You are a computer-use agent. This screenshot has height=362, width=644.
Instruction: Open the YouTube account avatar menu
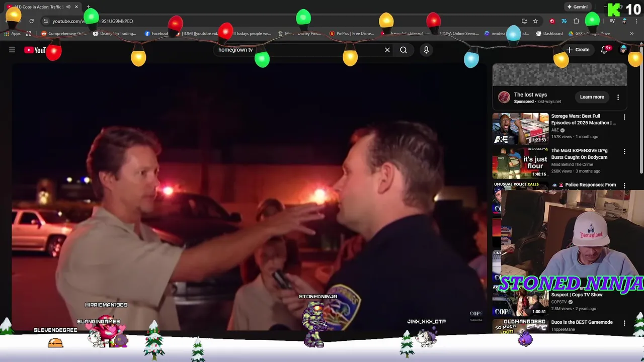point(623,50)
